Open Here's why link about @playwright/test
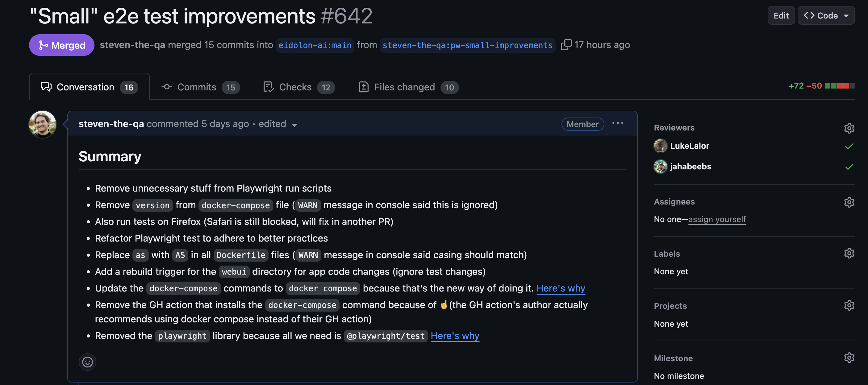This screenshot has height=385, width=868. [455, 336]
